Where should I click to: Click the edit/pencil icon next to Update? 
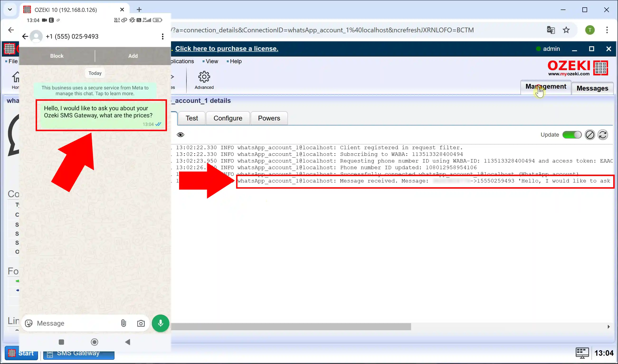click(x=590, y=135)
